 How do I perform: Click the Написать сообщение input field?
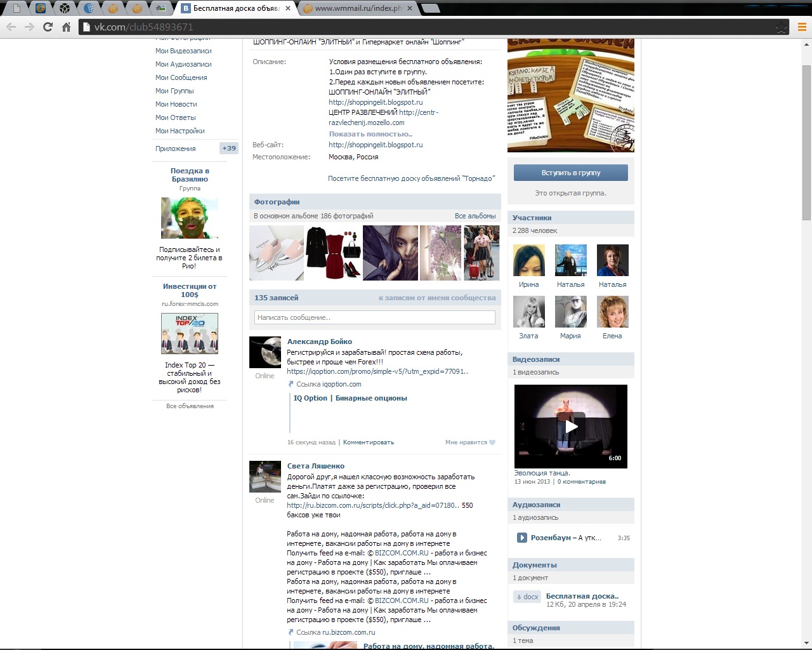pos(375,317)
